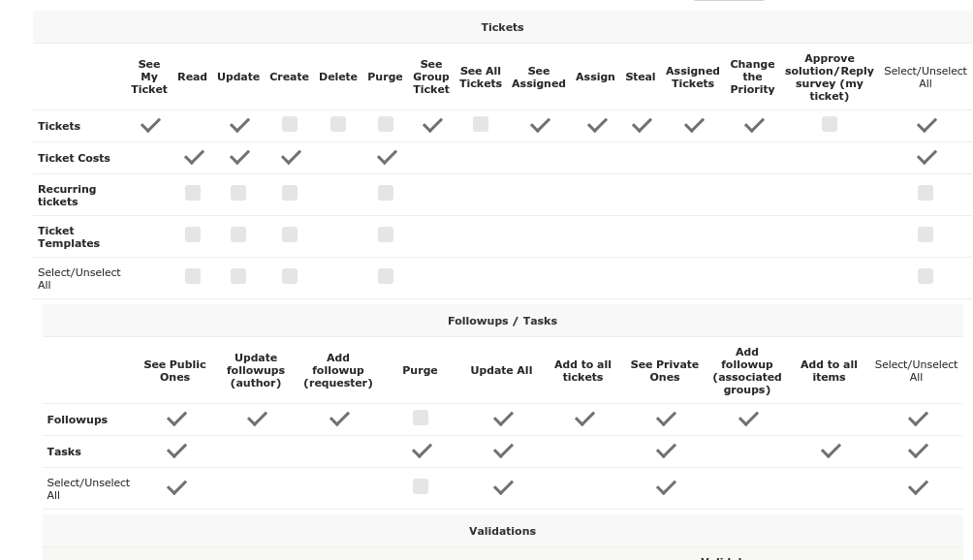Check Update permission for Ticket Templates
This screenshot has height=560, width=973.
pos(238,234)
